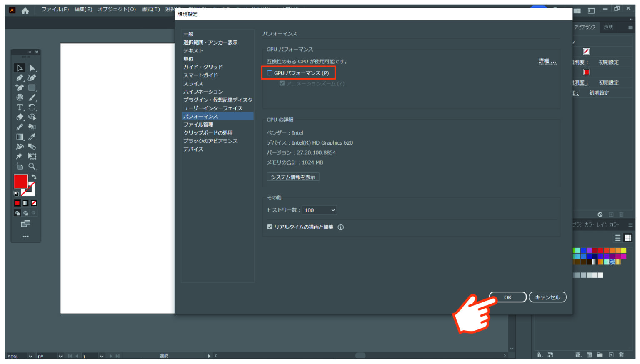The image size is (640, 364).
Task: Uncheck リアルタイムの描画と編集
Action: [270, 227]
